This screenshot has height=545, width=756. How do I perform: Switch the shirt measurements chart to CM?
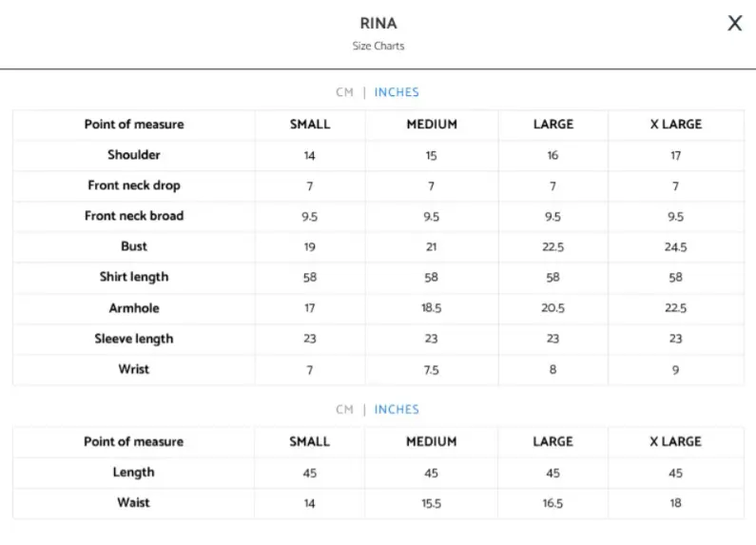[x=344, y=92]
